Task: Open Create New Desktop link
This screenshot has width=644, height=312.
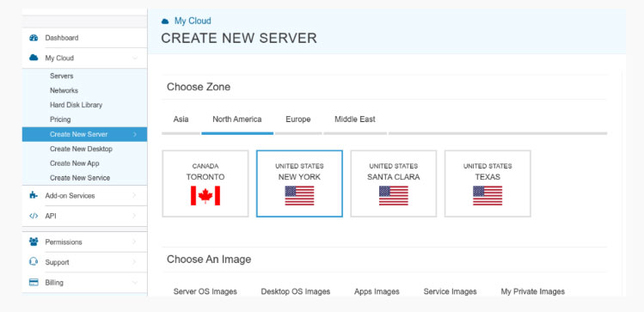Action: point(81,149)
